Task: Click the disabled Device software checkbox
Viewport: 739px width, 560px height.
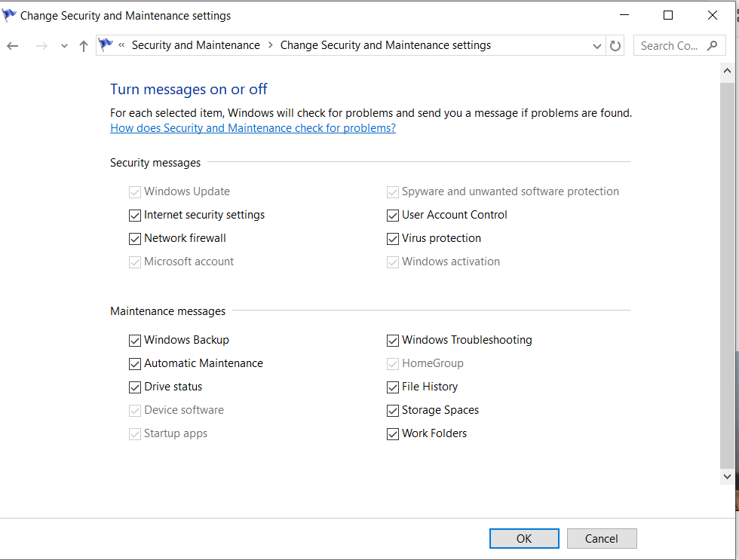Action: pyautogui.click(x=135, y=411)
